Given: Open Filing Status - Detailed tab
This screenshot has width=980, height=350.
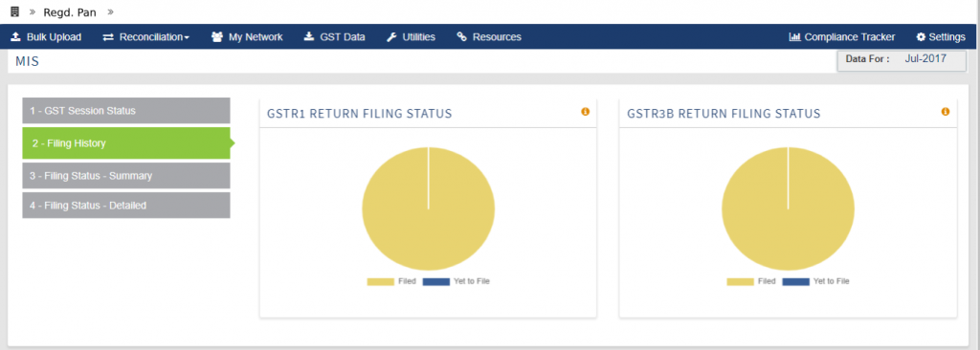Looking at the screenshot, I should [x=126, y=205].
